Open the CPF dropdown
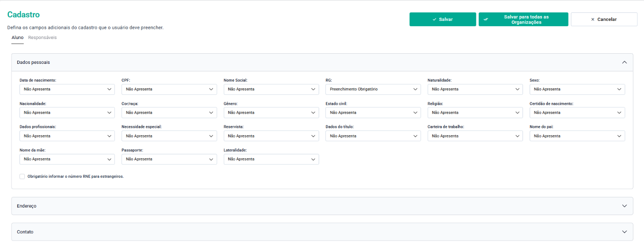The height and width of the screenshot is (247, 644). pos(169,89)
